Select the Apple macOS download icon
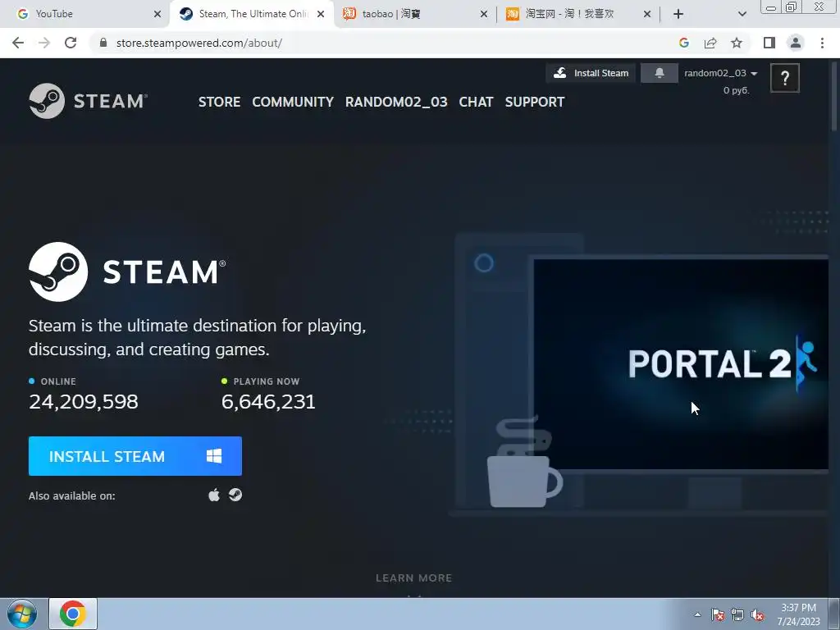 coord(214,495)
